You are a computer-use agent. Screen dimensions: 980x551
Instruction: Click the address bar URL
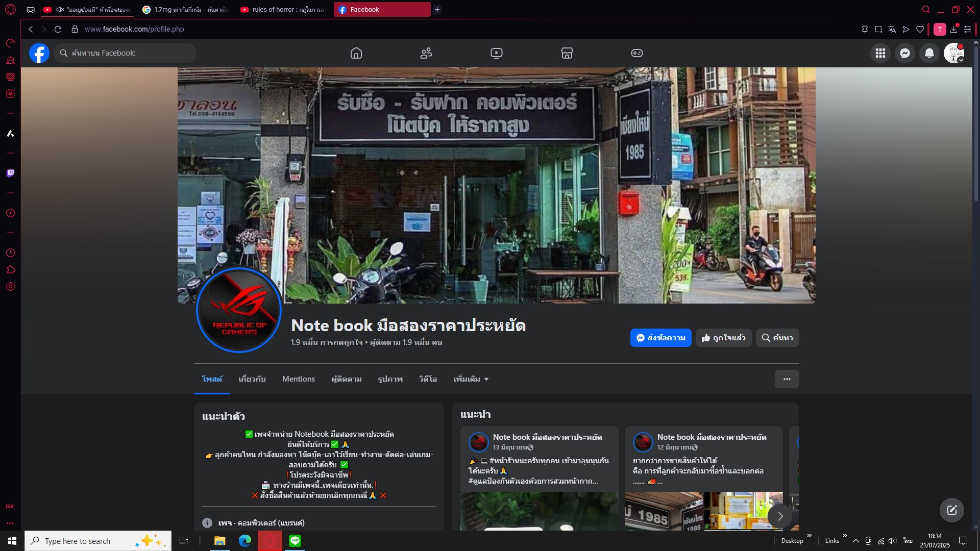134,29
